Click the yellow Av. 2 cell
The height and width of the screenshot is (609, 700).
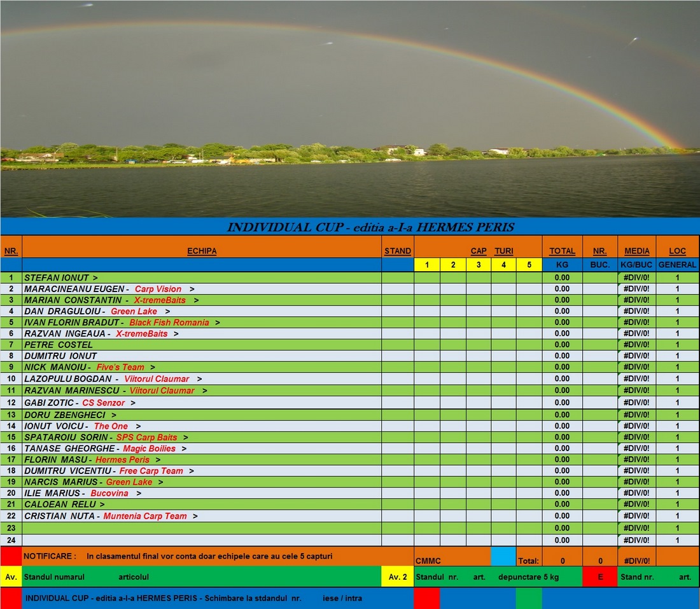pos(396,577)
